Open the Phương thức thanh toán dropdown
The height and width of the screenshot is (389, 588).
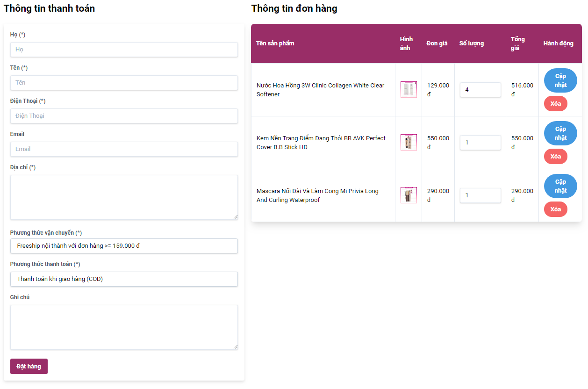click(x=124, y=279)
